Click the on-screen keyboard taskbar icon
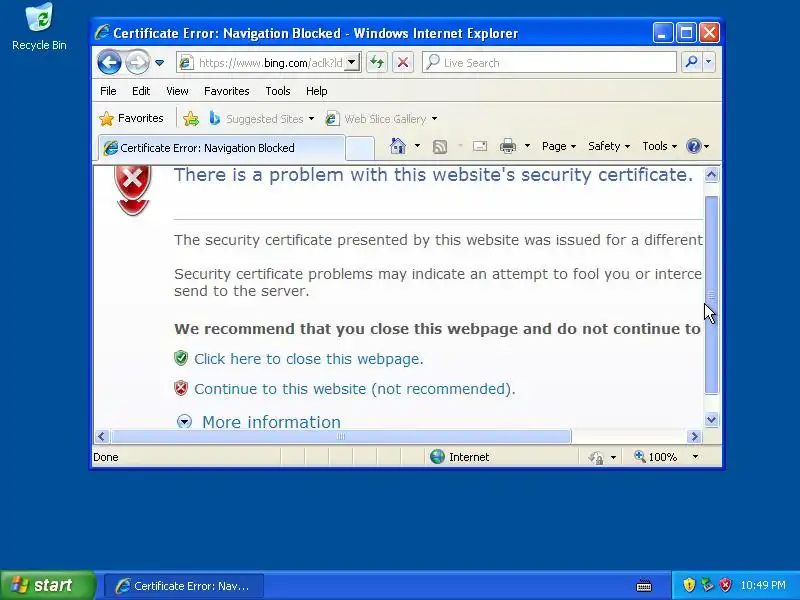Image resolution: width=800 pixels, height=600 pixels. point(644,585)
